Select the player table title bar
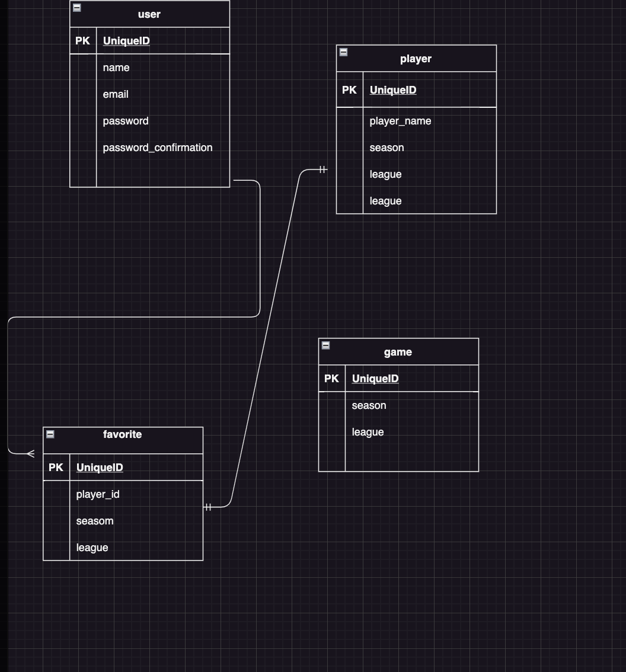Image resolution: width=626 pixels, height=672 pixels. [416, 58]
